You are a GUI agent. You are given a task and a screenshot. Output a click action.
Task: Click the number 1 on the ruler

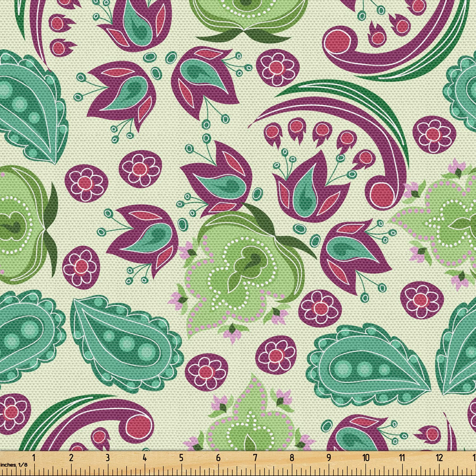34,458
